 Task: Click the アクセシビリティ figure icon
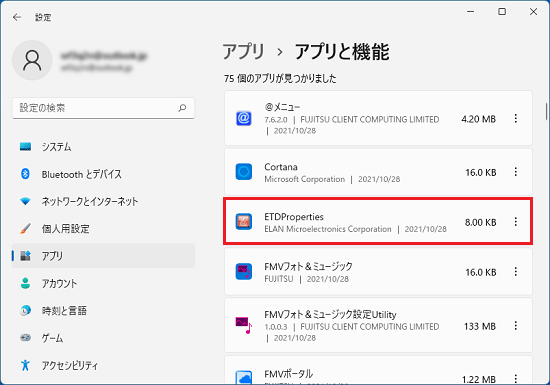(25, 365)
